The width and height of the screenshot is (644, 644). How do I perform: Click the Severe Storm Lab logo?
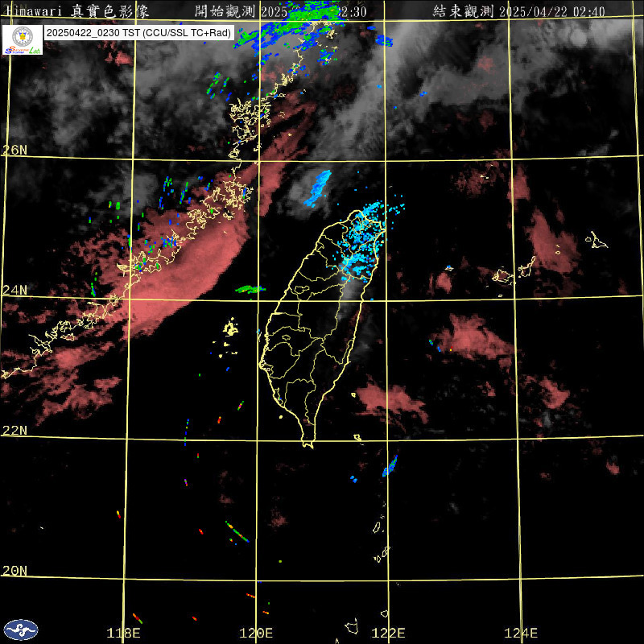click(22, 39)
